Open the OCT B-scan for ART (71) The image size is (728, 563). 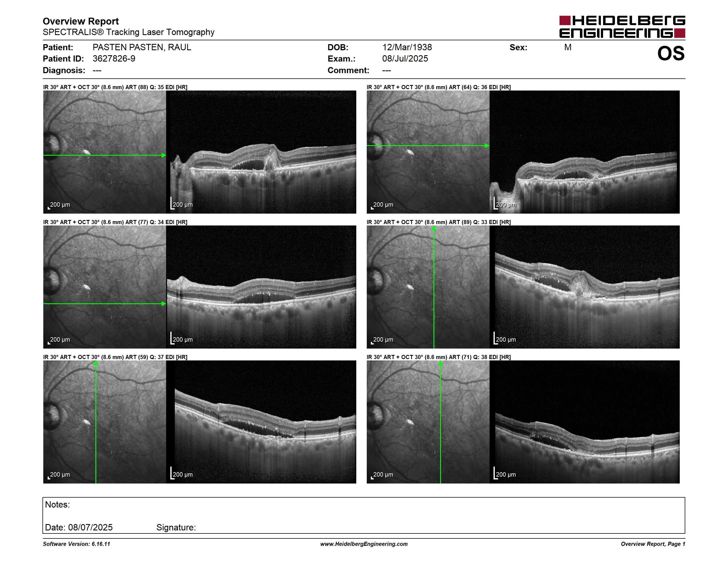click(585, 422)
